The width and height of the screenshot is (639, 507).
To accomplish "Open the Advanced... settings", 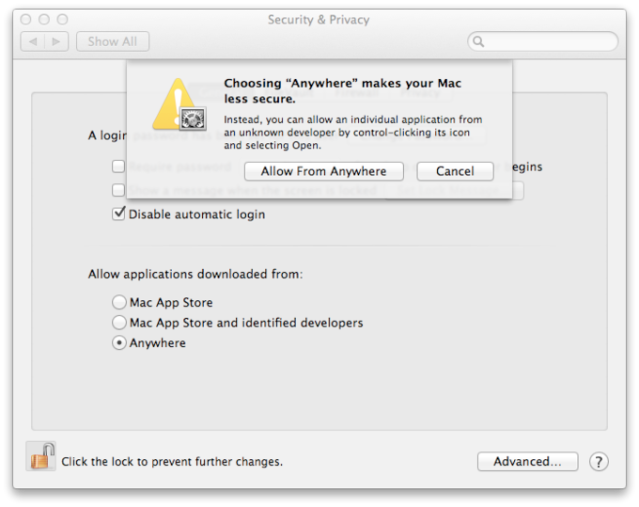I will click(x=527, y=461).
